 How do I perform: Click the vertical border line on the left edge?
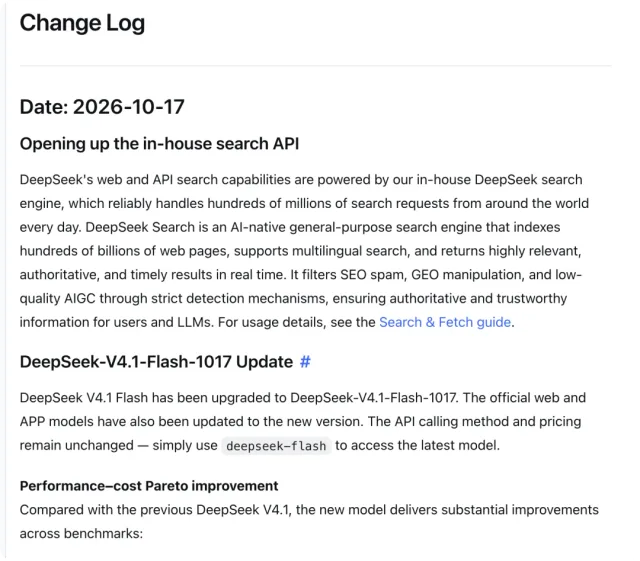[5, 280]
